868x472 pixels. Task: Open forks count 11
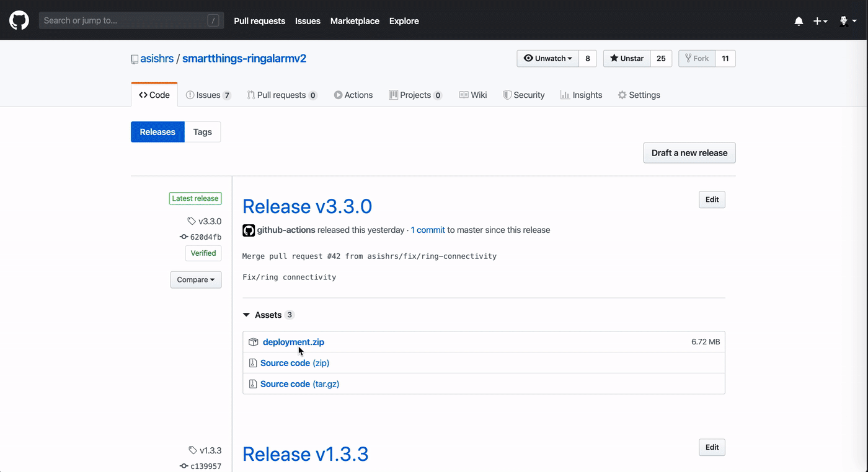coord(725,58)
